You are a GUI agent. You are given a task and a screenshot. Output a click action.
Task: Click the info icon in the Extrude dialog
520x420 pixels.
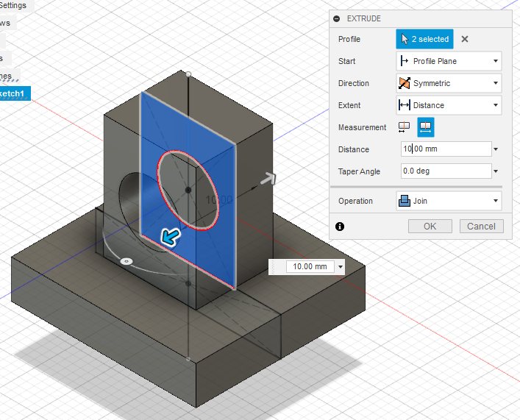click(340, 227)
